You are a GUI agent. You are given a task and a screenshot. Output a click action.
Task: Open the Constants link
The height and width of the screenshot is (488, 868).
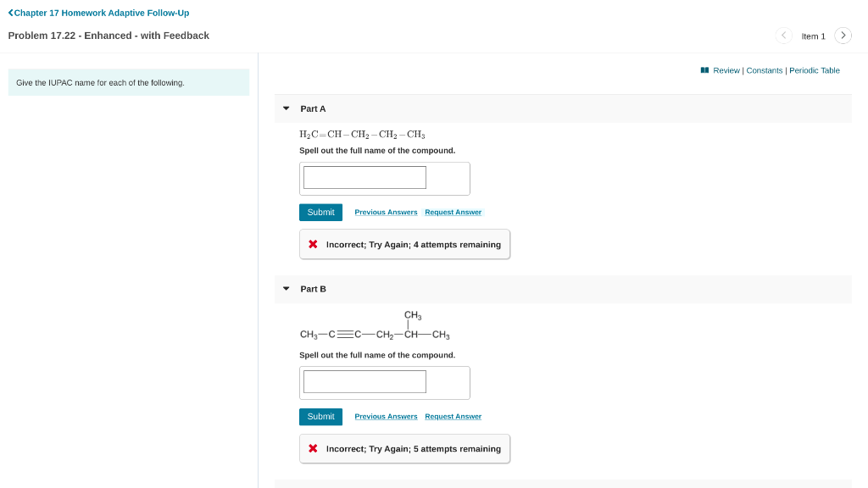(x=765, y=70)
